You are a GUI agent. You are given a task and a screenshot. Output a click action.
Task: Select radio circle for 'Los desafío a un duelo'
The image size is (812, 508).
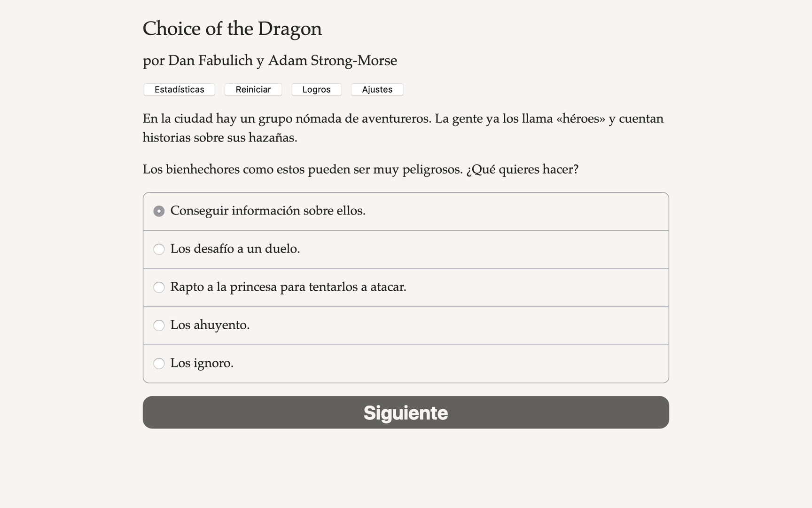pos(159,249)
